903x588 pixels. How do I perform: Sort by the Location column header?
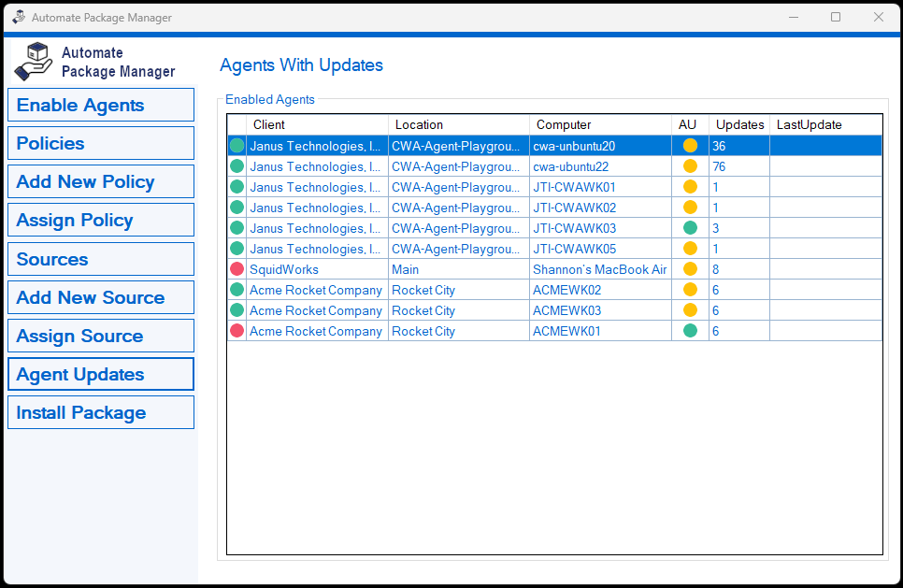click(x=459, y=124)
